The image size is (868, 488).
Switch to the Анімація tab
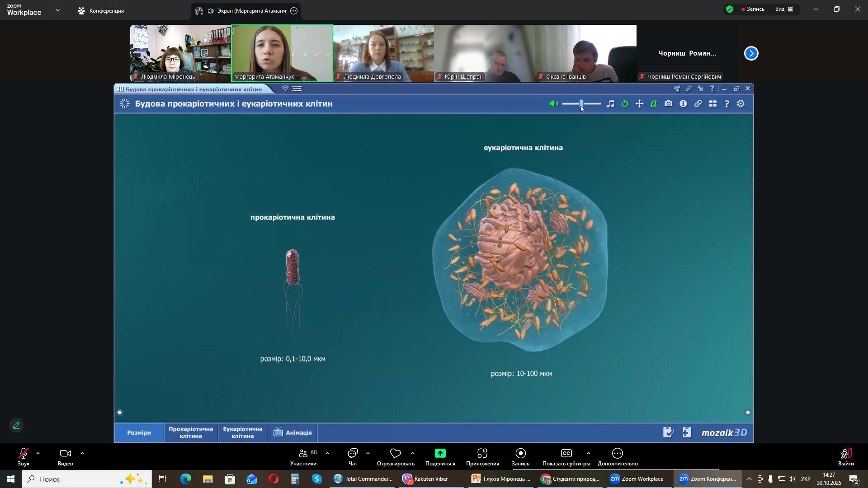pyautogui.click(x=292, y=432)
